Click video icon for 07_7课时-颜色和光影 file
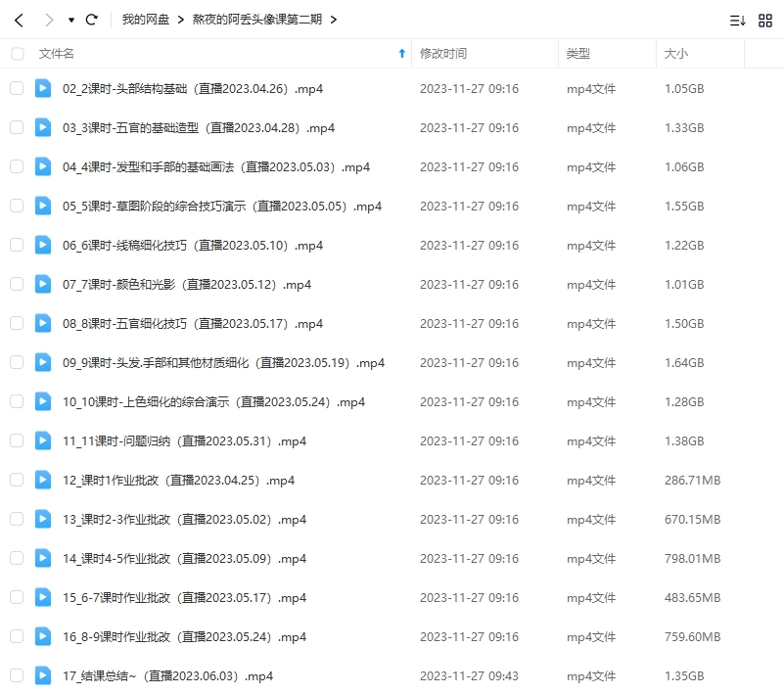This screenshot has height=694, width=784. (43, 285)
